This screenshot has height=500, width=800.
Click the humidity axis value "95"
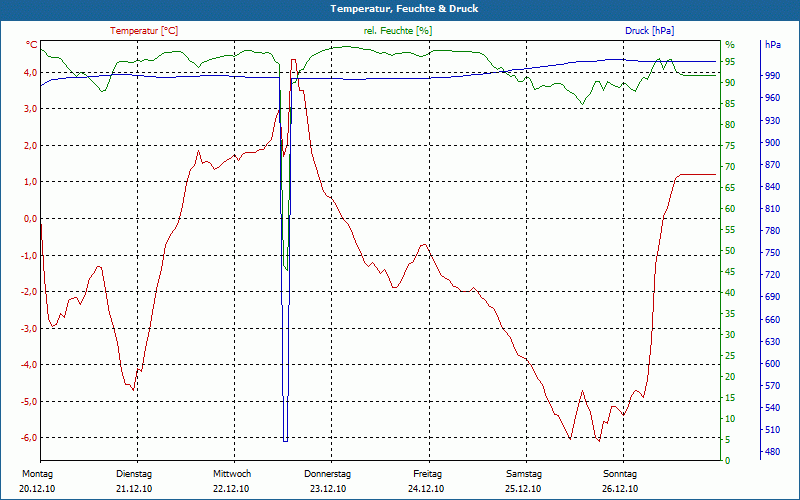tap(730, 62)
